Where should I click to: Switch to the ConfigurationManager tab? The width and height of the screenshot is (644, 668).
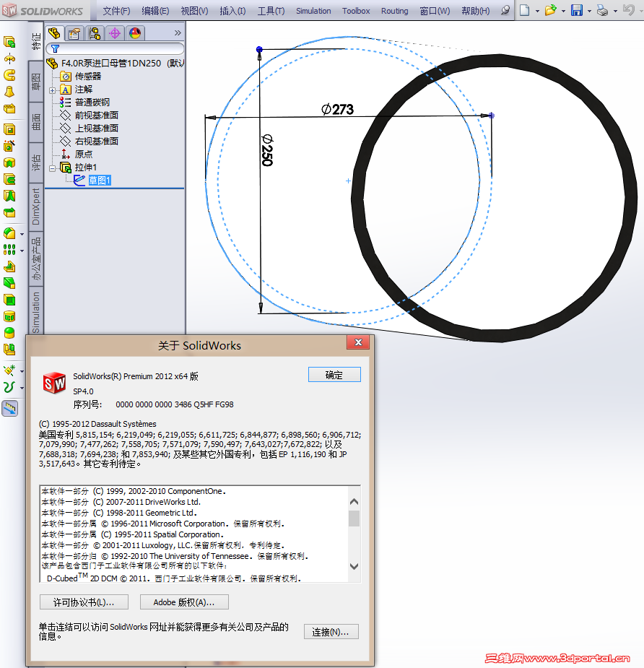(95, 33)
